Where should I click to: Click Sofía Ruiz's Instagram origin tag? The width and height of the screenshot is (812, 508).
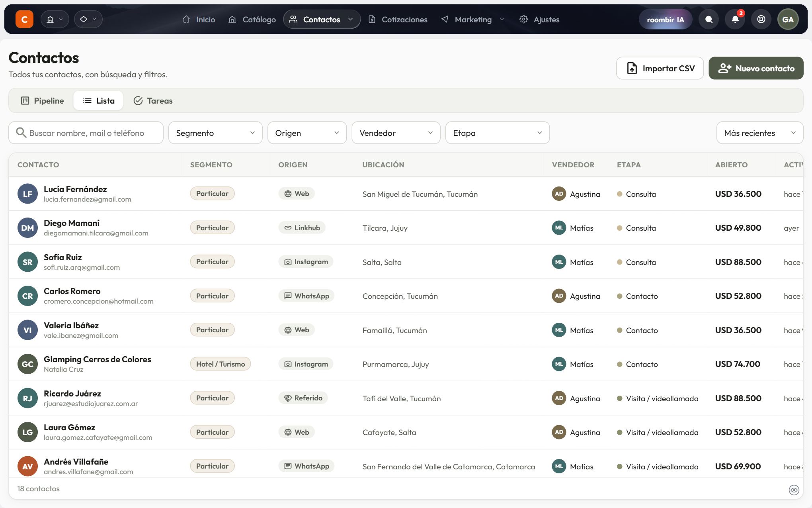(306, 262)
